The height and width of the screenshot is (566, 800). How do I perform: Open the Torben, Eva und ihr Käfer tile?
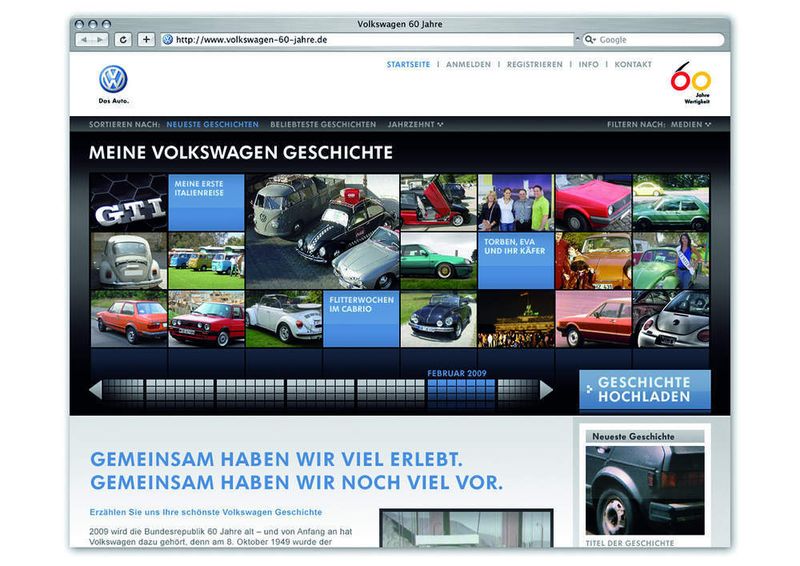(516, 261)
